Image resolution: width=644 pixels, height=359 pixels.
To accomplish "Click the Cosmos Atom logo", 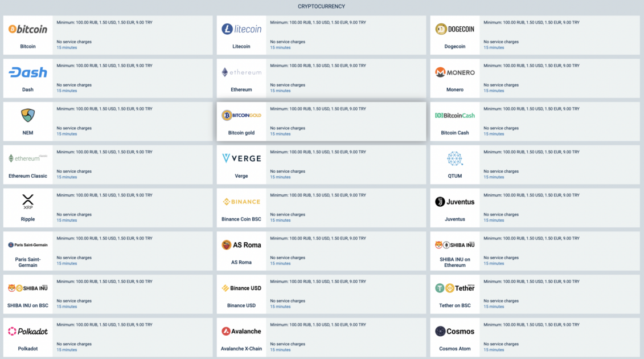I will tap(454, 332).
